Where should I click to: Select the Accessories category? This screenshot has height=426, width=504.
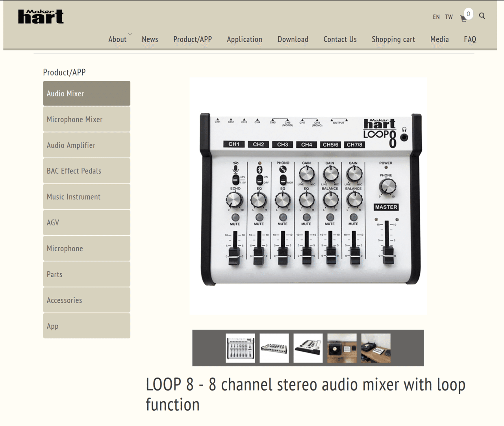point(86,300)
